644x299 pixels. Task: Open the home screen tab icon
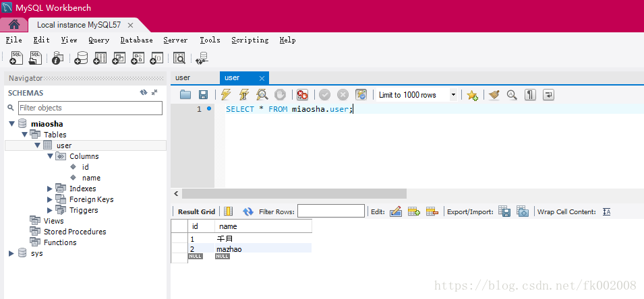14,25
